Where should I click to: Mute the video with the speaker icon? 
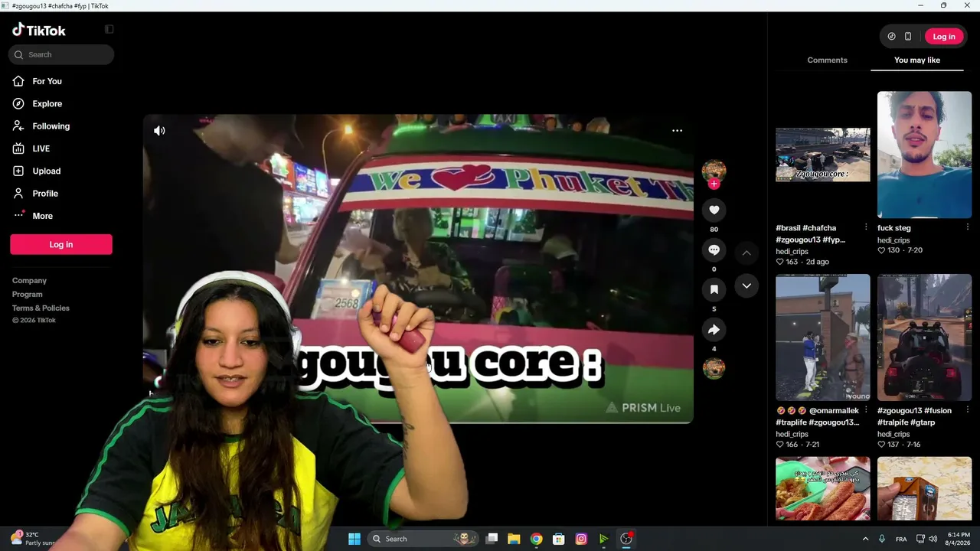pyautogui.click(x=159, y=131)
